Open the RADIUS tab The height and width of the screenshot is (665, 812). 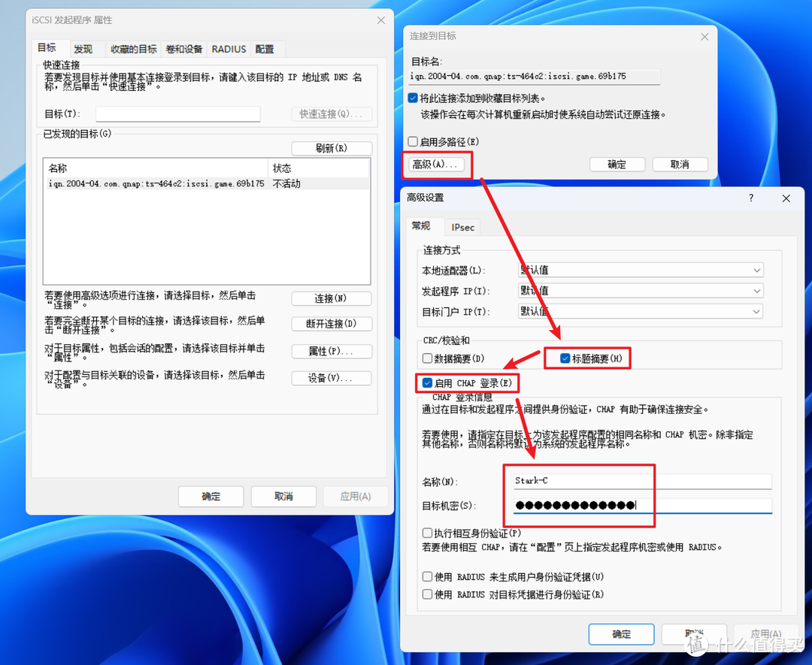[229, 48]
